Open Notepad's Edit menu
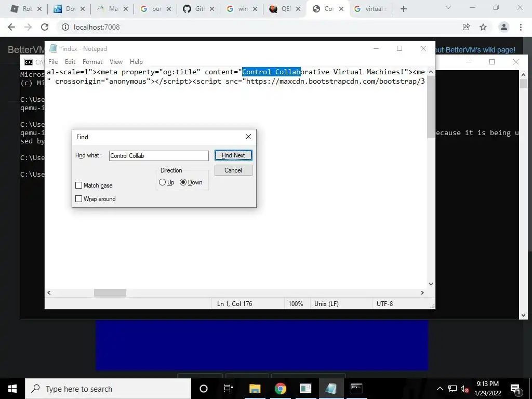This screenshot has width=532, height=399. point(70,62)
